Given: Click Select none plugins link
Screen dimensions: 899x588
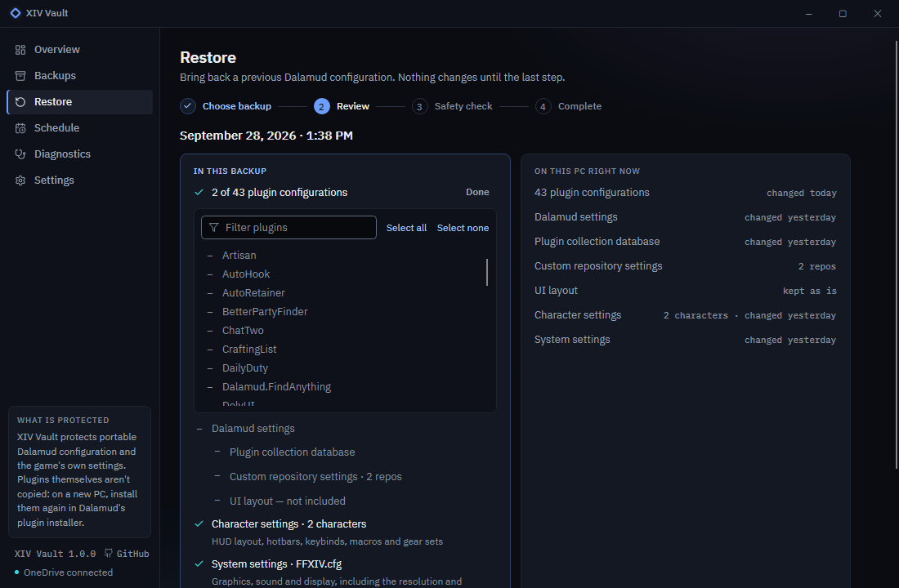Looking at the screenshot, I should coord(463,228).
